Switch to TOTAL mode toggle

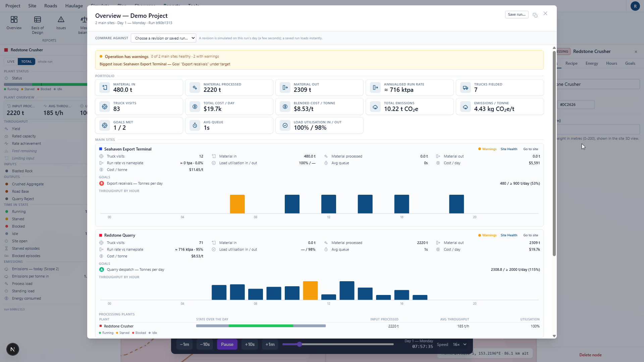pyautogui.click(x=26, y=62)
